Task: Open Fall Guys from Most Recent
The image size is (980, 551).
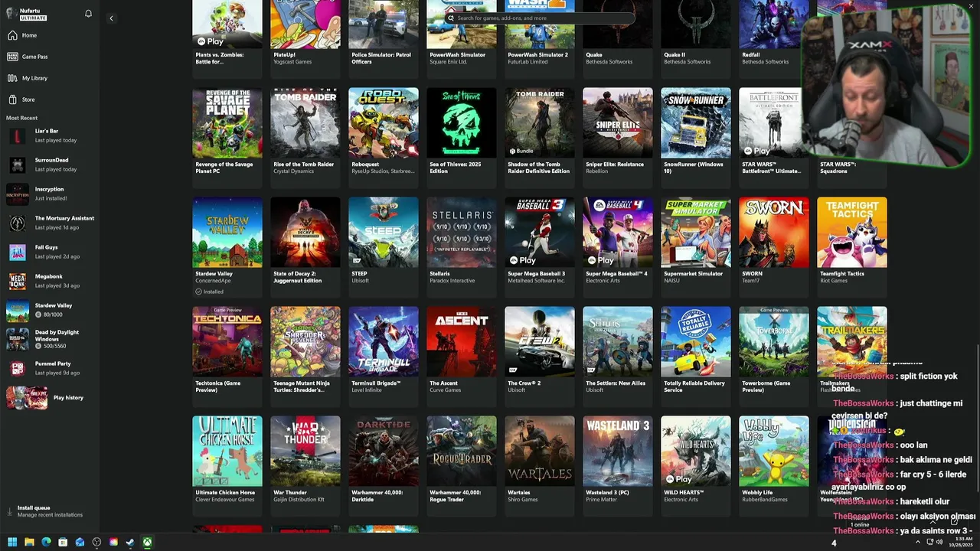Action: point(50,253)
